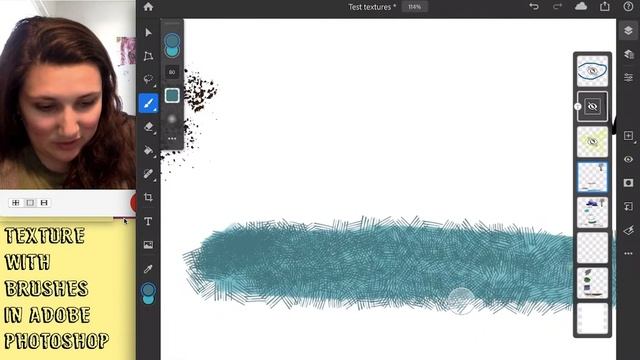Select the highlighted blue-bordered layer thumbnail
The image size is (640, 360).
pos(592,177)
